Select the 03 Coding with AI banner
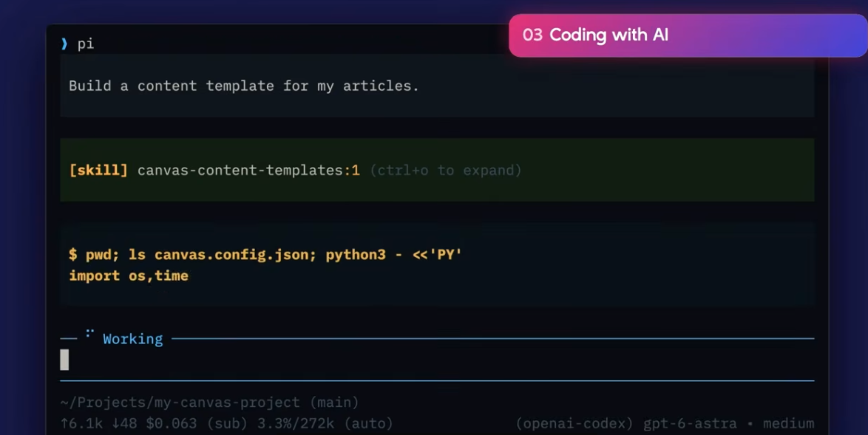 (688, 35)
